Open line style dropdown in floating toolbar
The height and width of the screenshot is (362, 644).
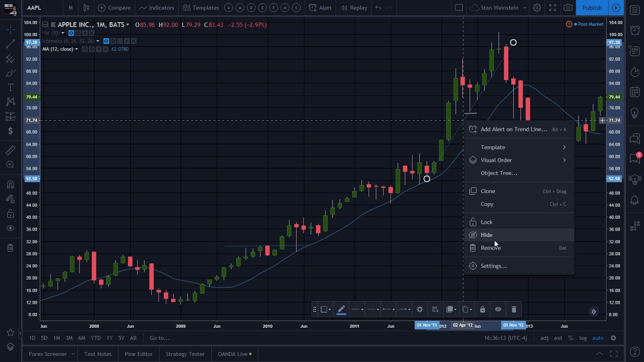(x=373, y=309)
